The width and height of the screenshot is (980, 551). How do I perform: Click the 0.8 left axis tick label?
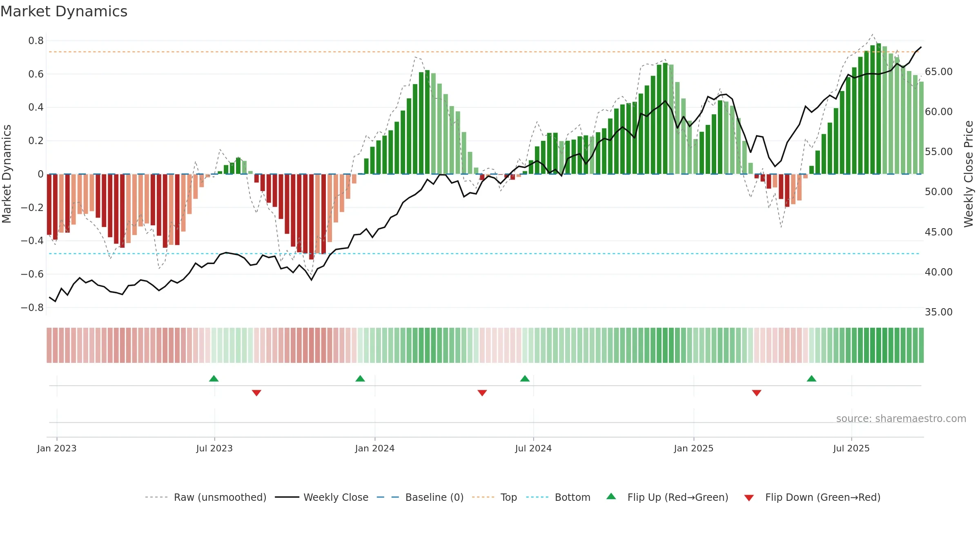pyautogui.click(x=36, y=40)
